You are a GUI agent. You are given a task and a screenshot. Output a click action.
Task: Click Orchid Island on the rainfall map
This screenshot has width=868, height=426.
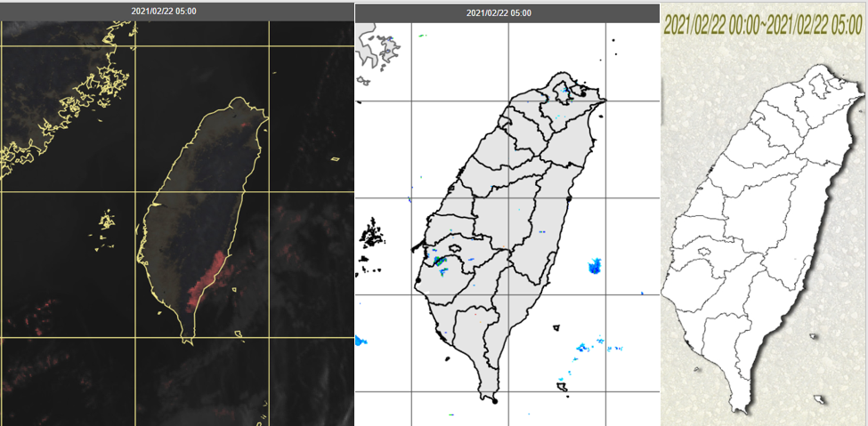[x=817, y=399]
